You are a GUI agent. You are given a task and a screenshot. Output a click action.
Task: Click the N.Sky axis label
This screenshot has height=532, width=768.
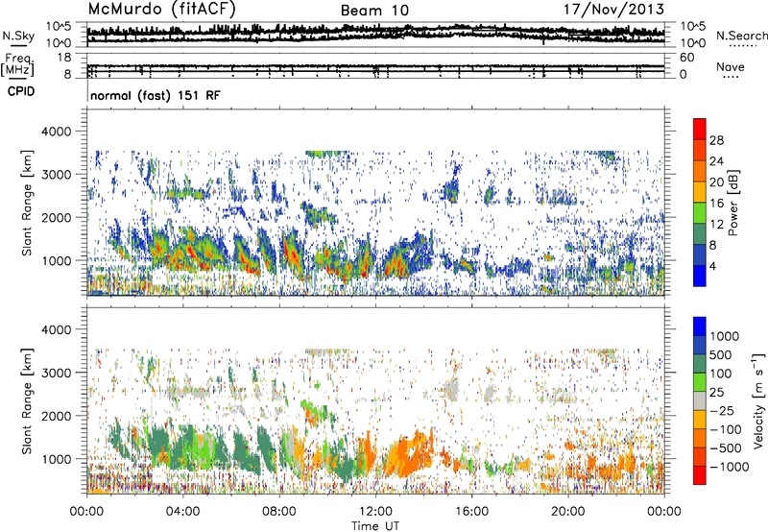click(x=18, y=36)
